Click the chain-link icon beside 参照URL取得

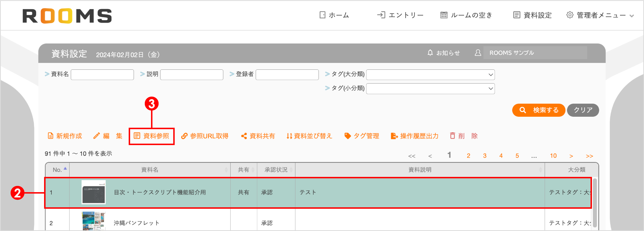click(184, 136)
